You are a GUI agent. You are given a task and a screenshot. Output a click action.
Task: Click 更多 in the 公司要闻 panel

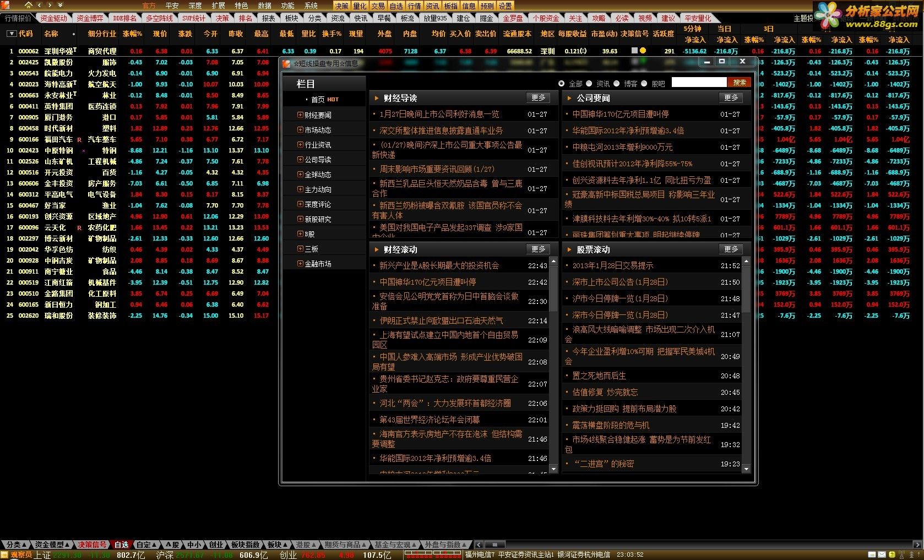pos(731,98)
